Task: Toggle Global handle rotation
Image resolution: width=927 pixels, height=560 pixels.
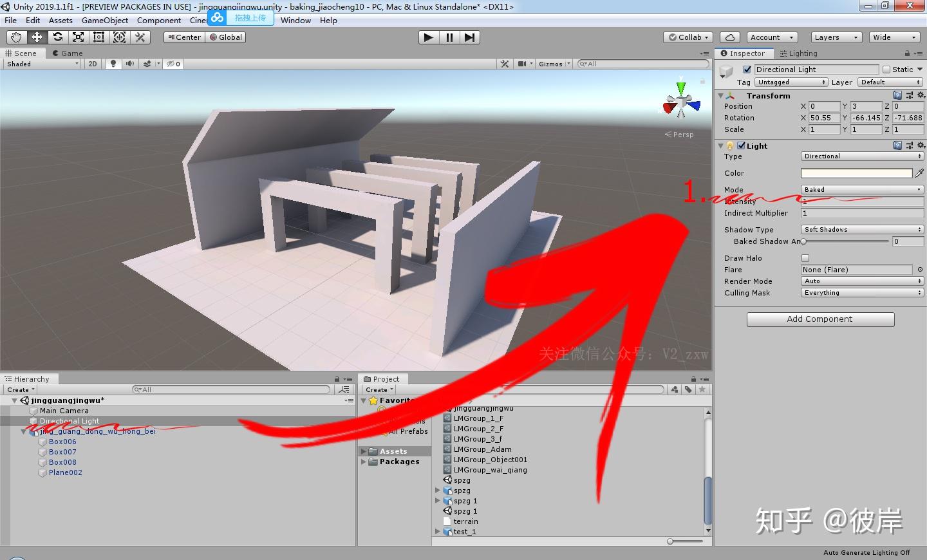Action: pyautogui.click(x=226, y=37)
